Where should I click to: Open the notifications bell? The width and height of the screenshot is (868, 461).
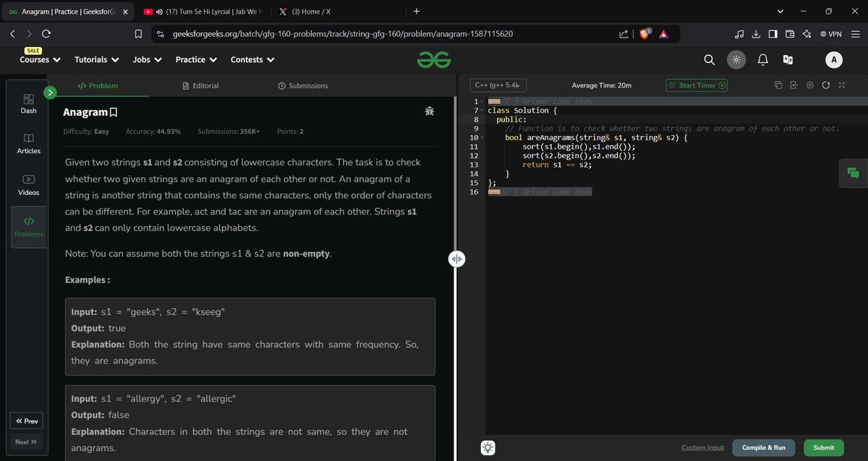(x=762, y=60)
